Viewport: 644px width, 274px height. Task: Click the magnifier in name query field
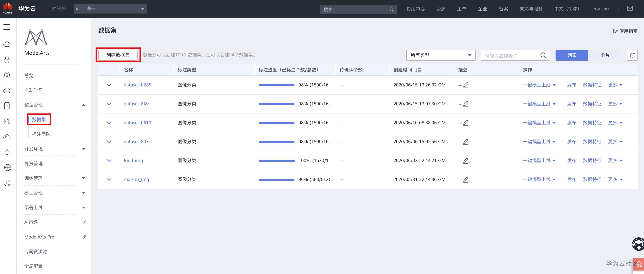(543, 55)
